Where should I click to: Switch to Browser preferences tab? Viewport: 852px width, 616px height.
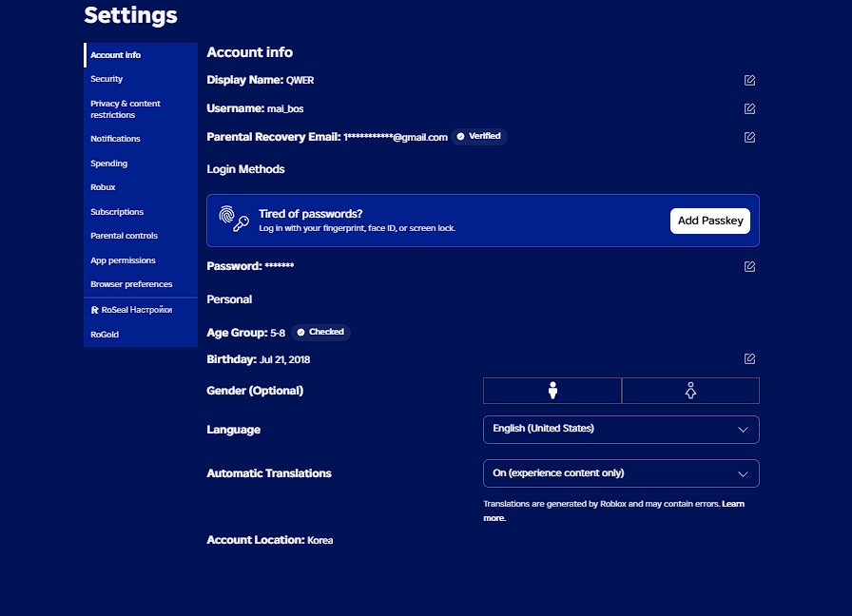[141, 284]
